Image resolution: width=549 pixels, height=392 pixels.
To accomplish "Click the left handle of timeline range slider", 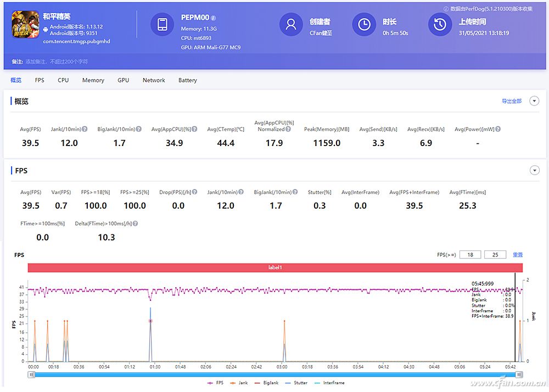I will tap(32, 374).
